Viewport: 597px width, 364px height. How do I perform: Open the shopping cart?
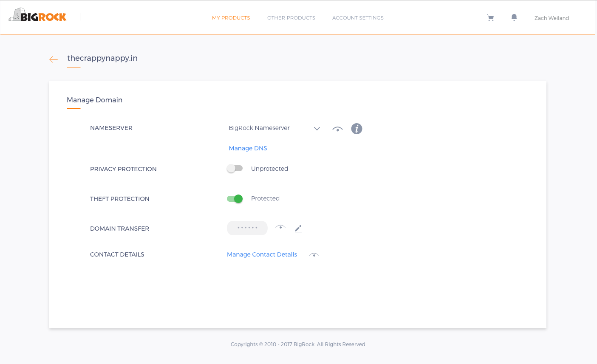[490, 18]
